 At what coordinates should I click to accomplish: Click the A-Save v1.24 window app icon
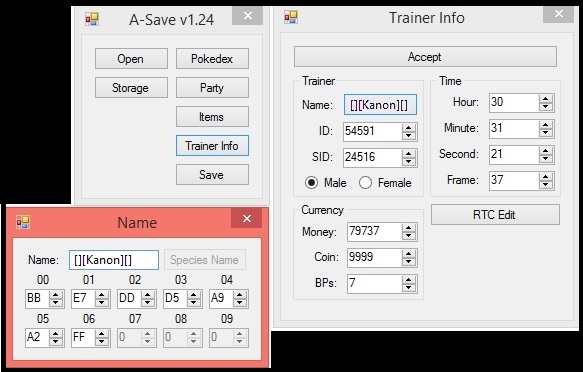(92, 19)
